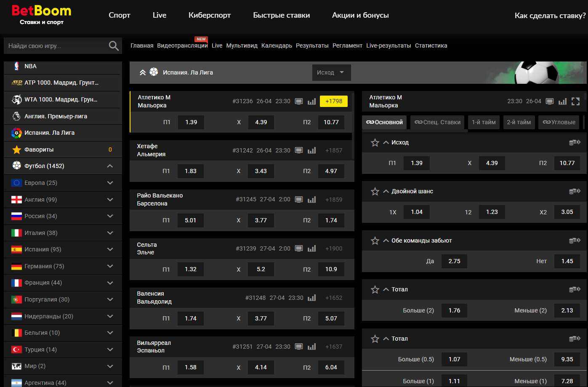Switch to the 1-й тайм tab
Screen dimensions: 588x387
click(x=484, y=122)
